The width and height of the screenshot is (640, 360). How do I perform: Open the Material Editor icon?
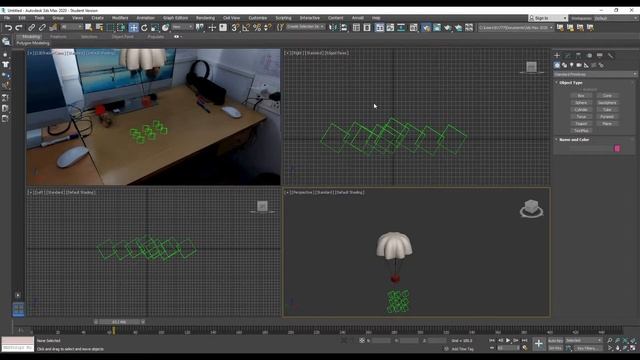tap(413, 28)
